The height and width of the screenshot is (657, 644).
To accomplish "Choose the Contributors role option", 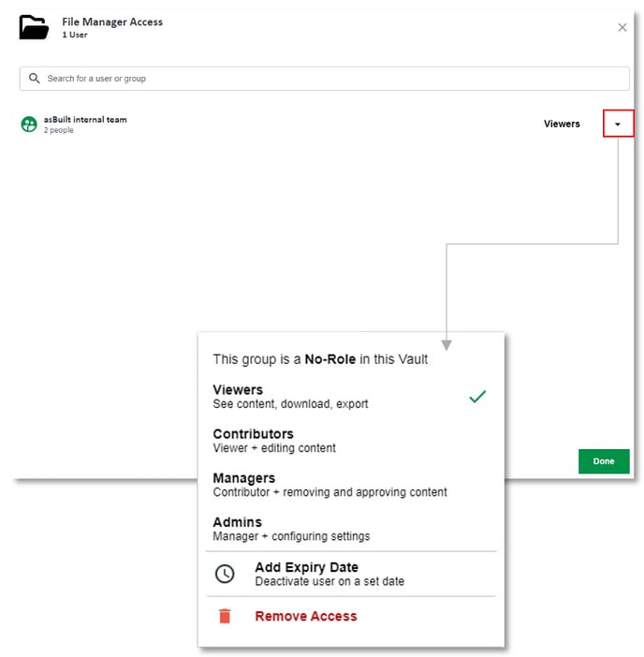I will point(350,441).
